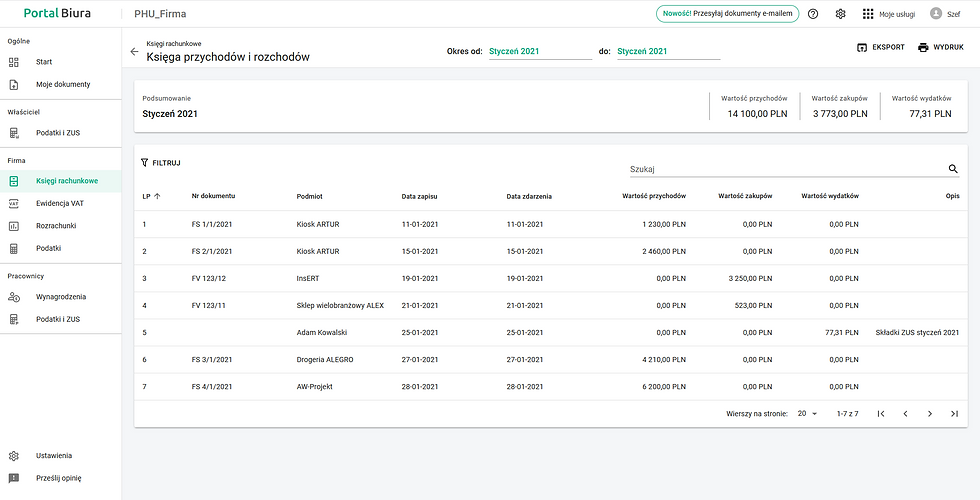Click the search magnifier icon
This screenshot has height=500, width=980.
coord(953,169)
